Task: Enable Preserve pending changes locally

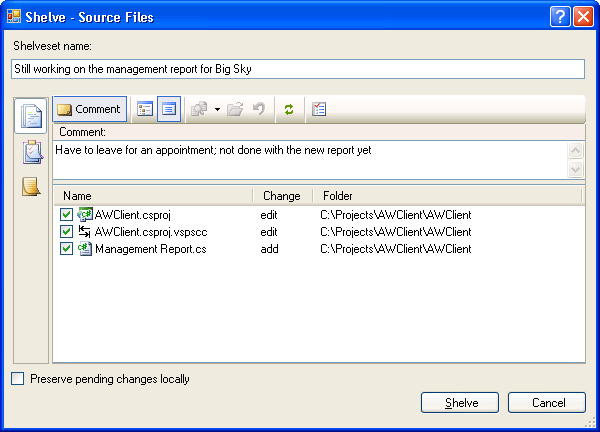Action: pyautogui.click(x=17, y=379)
